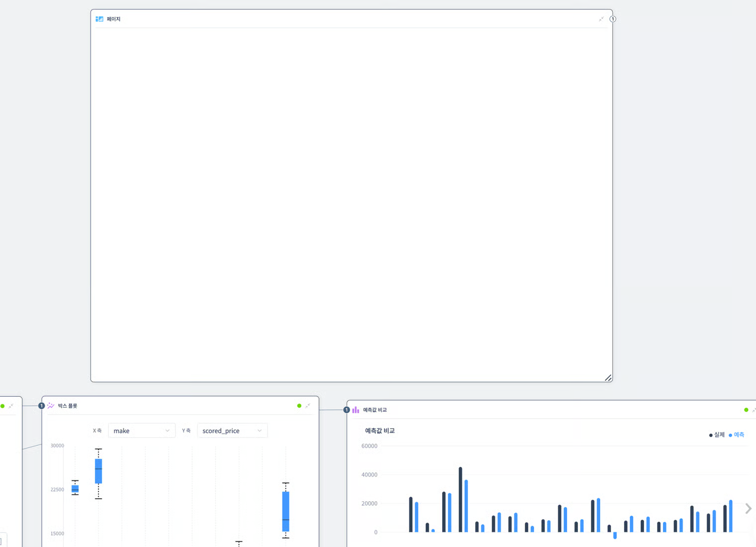
Task: Click the 박스 플롯 chart type icon
Action: tap(51, 406)
